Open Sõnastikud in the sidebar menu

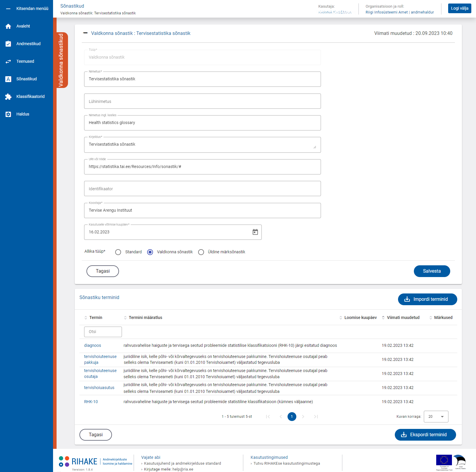click(x=26, y=79)
